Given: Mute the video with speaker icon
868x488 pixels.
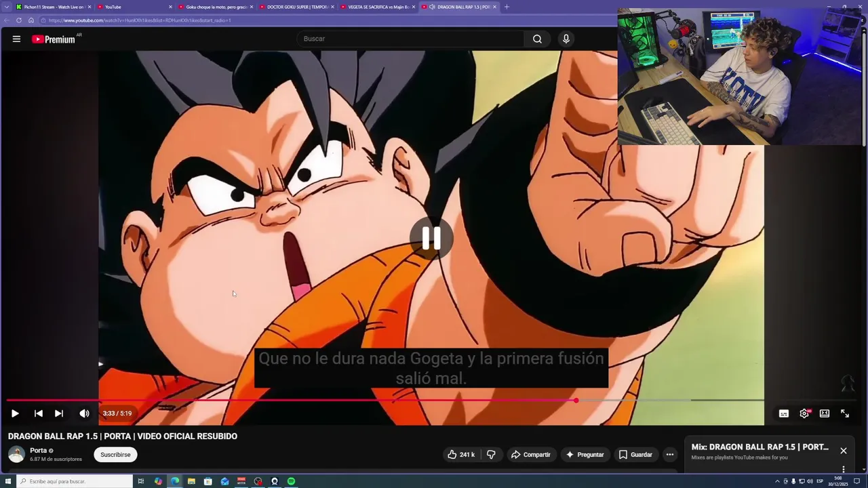Looking at the screenshot, I should (x=84, y=413).
